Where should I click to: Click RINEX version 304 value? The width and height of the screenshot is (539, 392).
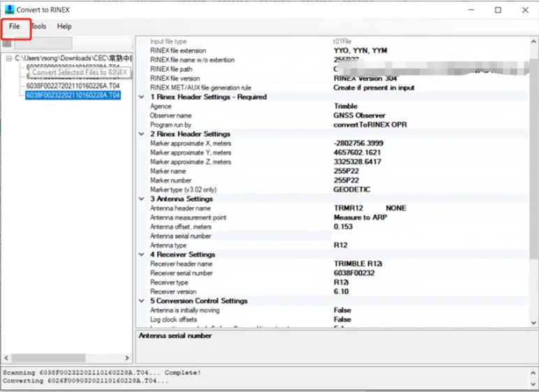tap(365, 78)
